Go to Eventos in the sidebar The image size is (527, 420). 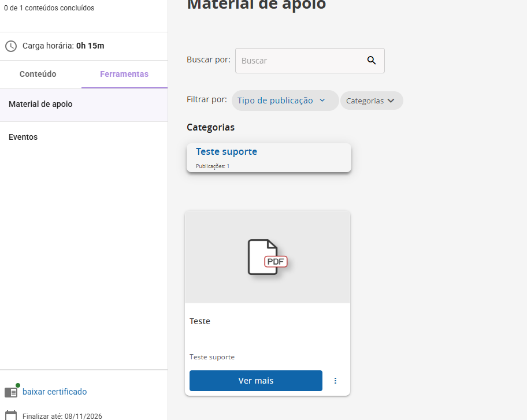[23, 137]
